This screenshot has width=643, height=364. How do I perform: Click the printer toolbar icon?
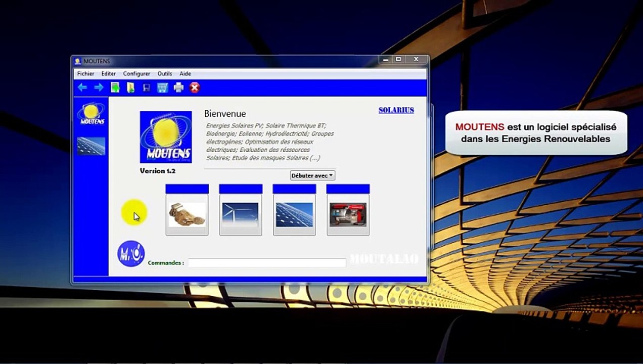(x=178, y=87)
